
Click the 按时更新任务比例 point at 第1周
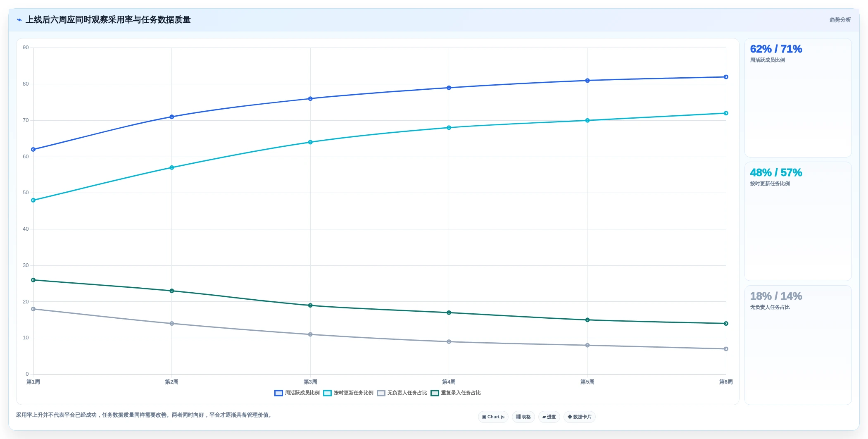click(x=33, y=200)
